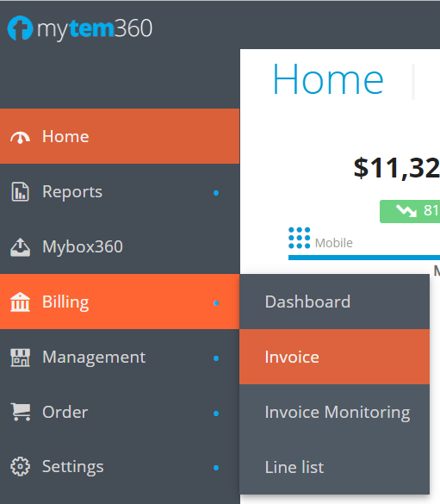
Task: Click the mytem360 logo icon
Action: [x=20, y=28]
